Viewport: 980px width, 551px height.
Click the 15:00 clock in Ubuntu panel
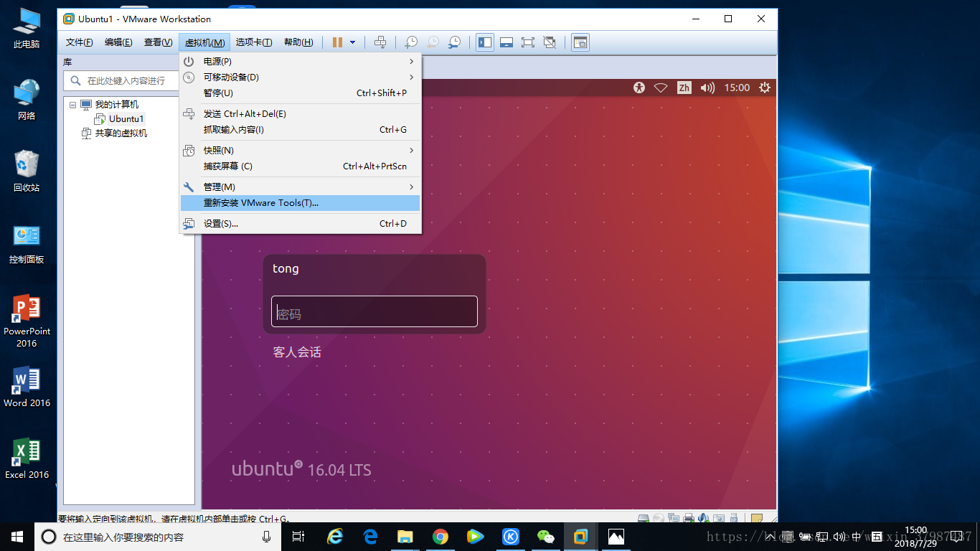click(737, 88)
